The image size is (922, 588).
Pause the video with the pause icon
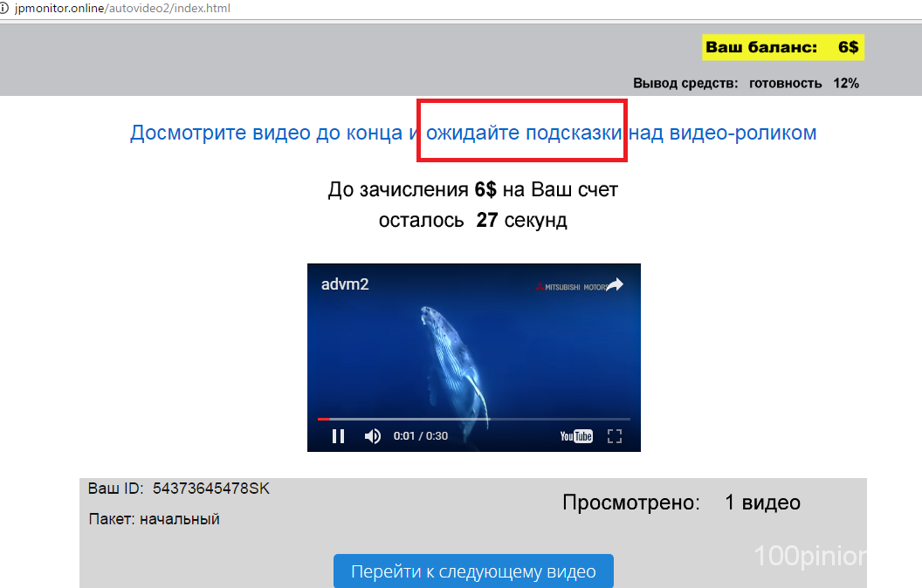click(x=338, y=436)
